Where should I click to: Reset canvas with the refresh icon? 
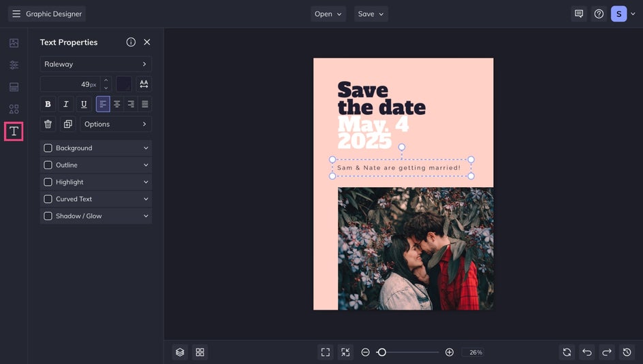coord(567,352)
